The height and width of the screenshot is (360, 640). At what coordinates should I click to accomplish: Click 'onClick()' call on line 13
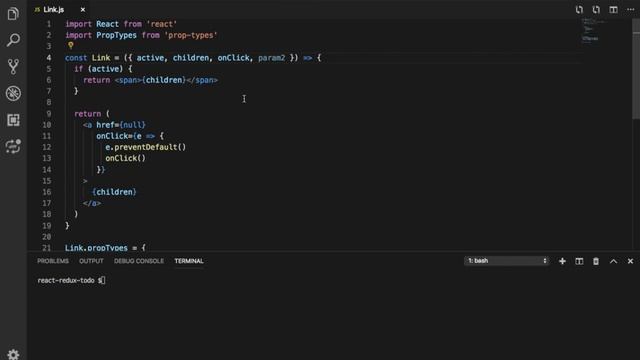click(125, 158)
